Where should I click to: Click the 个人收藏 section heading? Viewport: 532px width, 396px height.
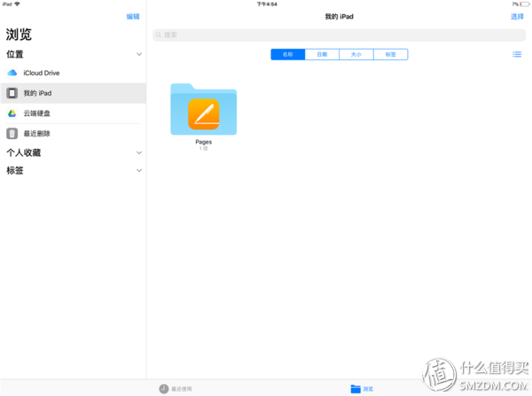click(24, 153)
